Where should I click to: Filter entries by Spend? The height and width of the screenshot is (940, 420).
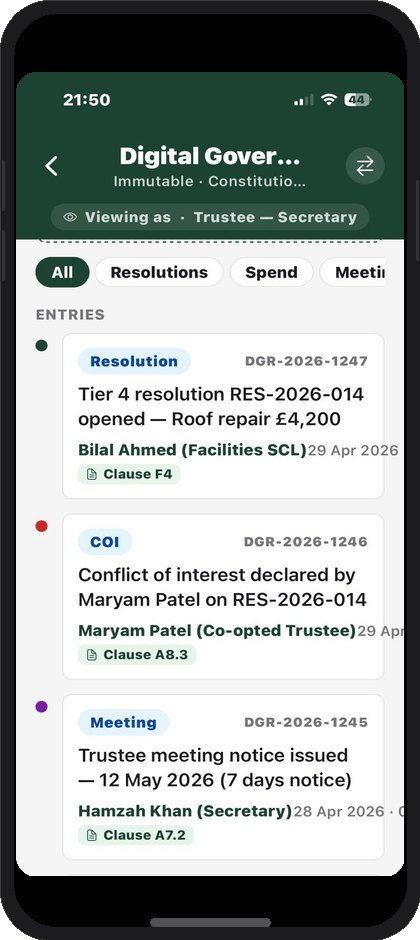click(271, 272)
